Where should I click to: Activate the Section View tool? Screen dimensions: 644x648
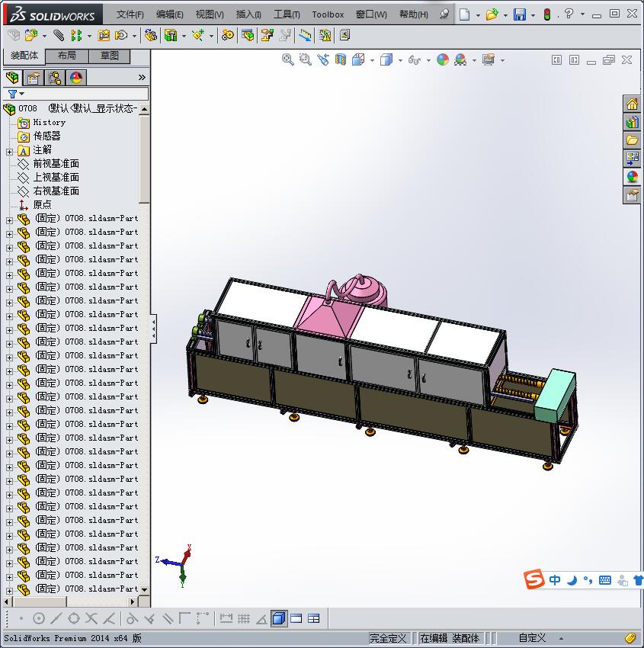[x=341, y=60]
